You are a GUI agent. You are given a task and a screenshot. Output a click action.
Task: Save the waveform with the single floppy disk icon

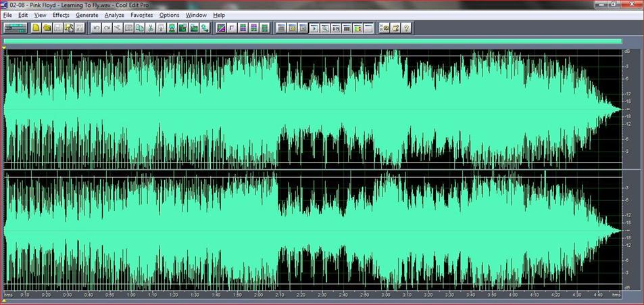click(x=58, y=28)
